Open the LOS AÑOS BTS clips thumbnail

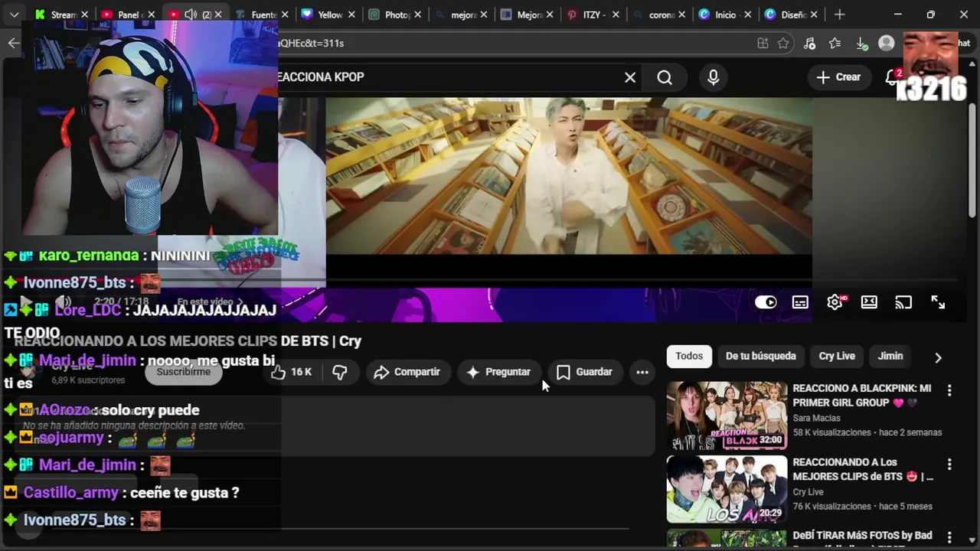tap(727, 490)
